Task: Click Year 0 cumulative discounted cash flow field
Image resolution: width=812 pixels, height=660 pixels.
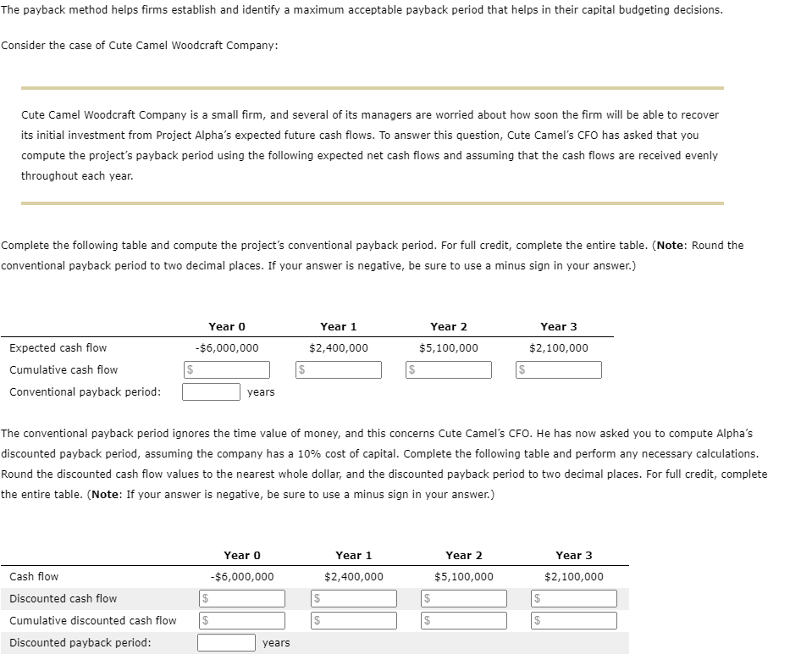Action: tap(243, 620)
